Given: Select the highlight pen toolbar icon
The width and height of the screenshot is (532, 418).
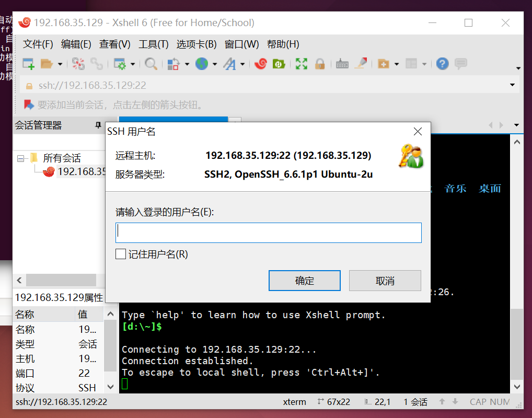Looking at the screenshot, I should tap(361, 64).
